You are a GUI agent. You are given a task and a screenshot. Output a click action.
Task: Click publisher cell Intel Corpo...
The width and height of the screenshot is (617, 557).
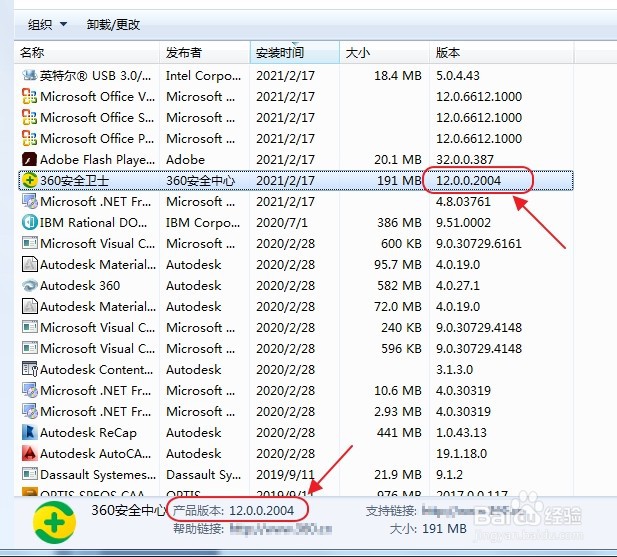[x=203, y=75]
